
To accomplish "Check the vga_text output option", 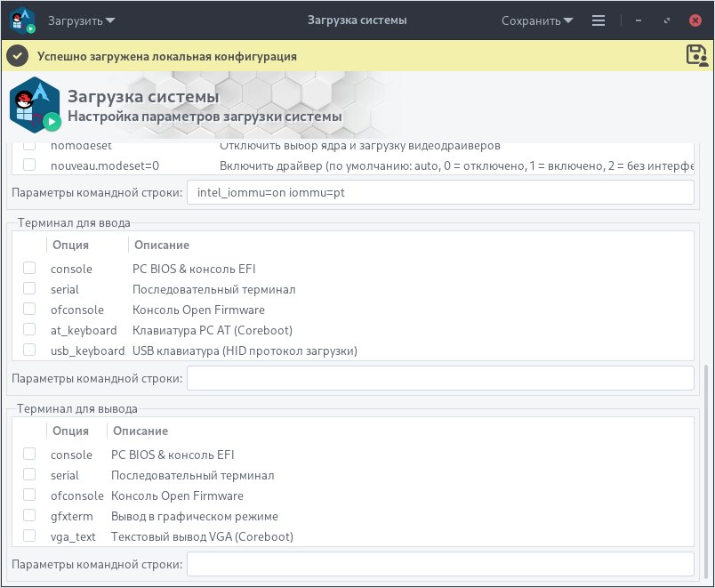I will point(28,536).
